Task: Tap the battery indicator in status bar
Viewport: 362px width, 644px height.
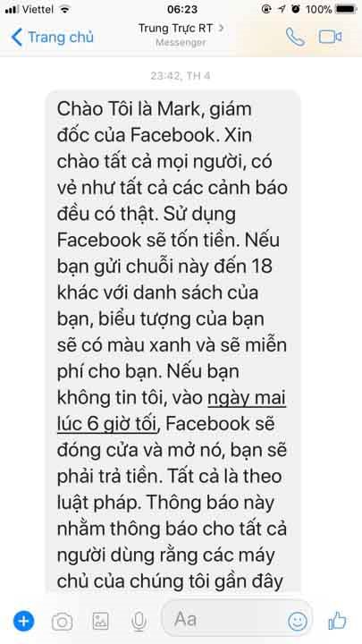Action: pyautogui.click(x=346, y=9)
